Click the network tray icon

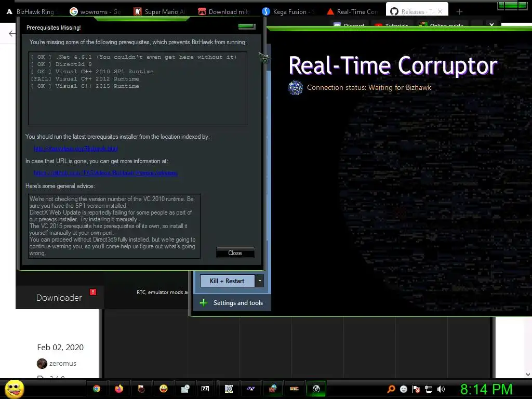429,390
